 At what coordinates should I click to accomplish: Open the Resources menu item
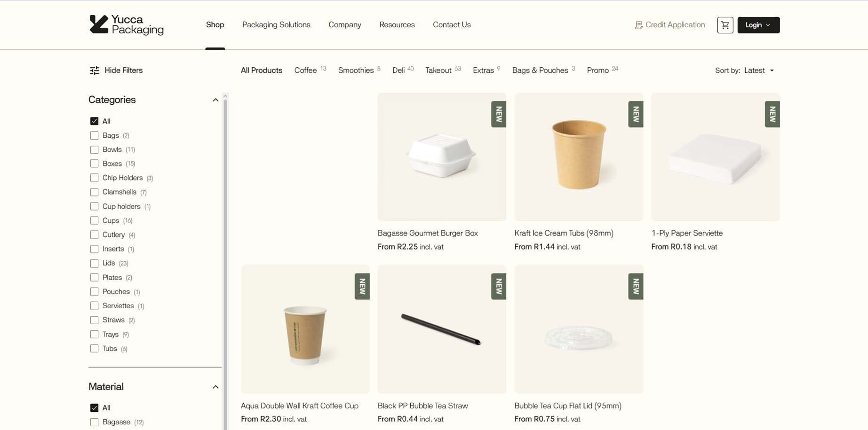397,25
